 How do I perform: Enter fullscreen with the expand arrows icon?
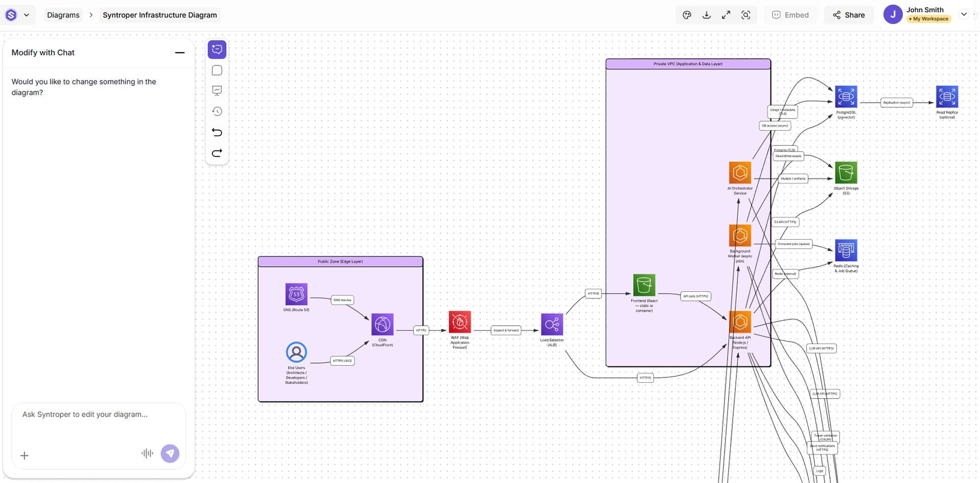726,15
